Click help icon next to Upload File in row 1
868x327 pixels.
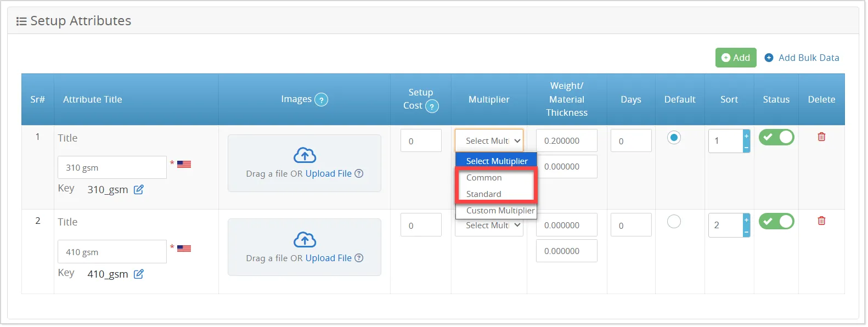(359, 173)
